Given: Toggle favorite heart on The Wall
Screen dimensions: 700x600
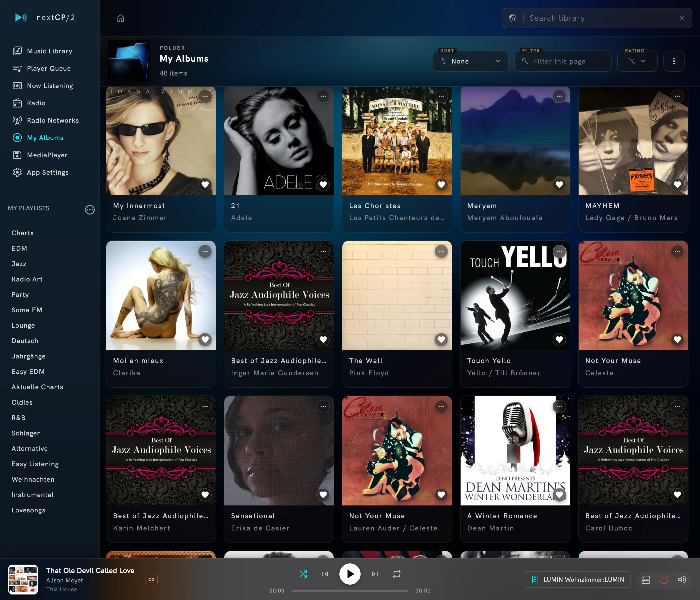Looking at the screenshot, I should pyautogui.click(x=441, y=339).
